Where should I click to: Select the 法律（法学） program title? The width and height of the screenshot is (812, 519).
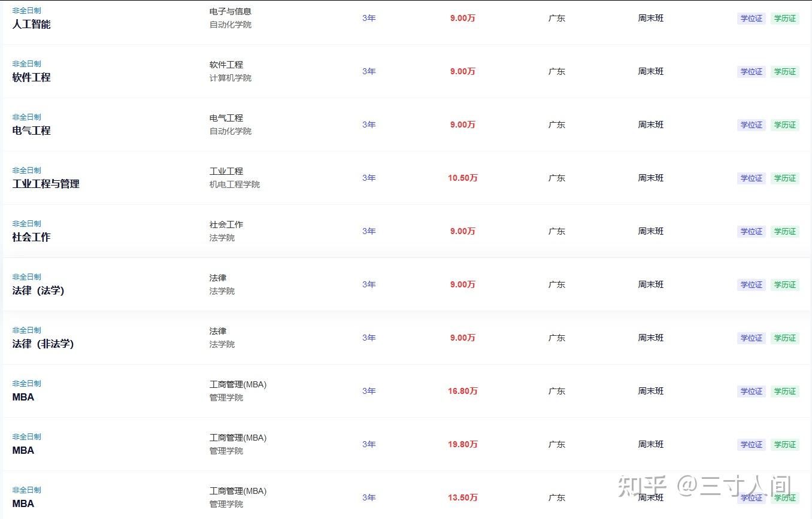[38, 291]
